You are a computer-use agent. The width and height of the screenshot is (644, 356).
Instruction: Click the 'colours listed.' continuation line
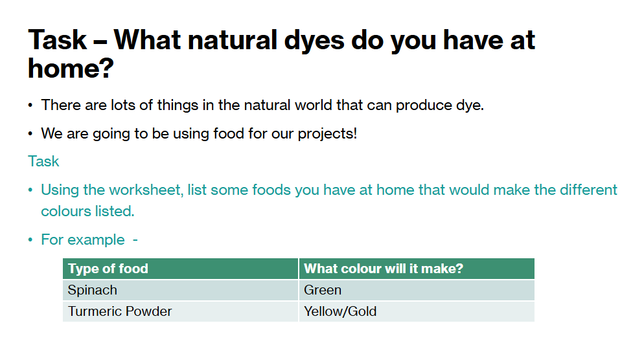point(87,211)
